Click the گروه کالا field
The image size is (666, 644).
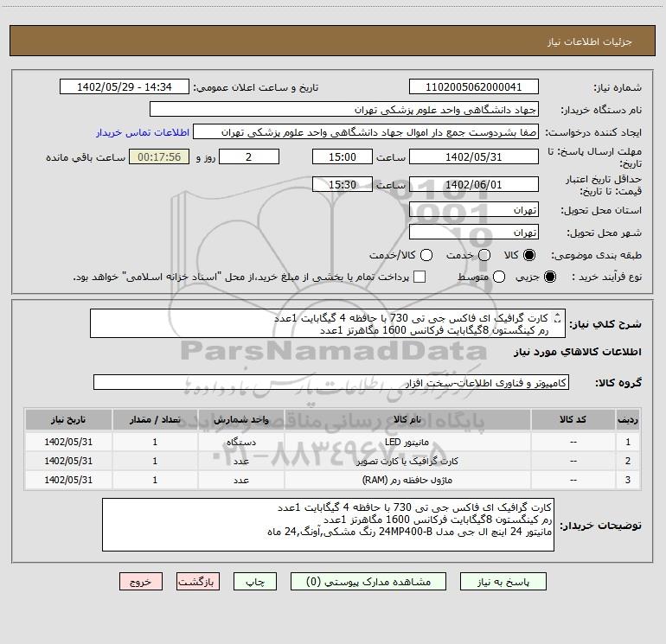point(331,382)
